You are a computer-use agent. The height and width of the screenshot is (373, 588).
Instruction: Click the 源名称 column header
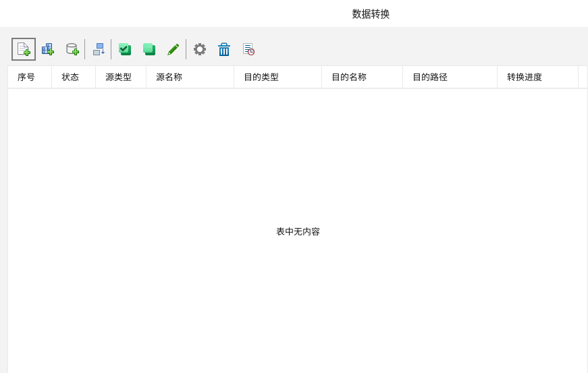pos(190,77)
